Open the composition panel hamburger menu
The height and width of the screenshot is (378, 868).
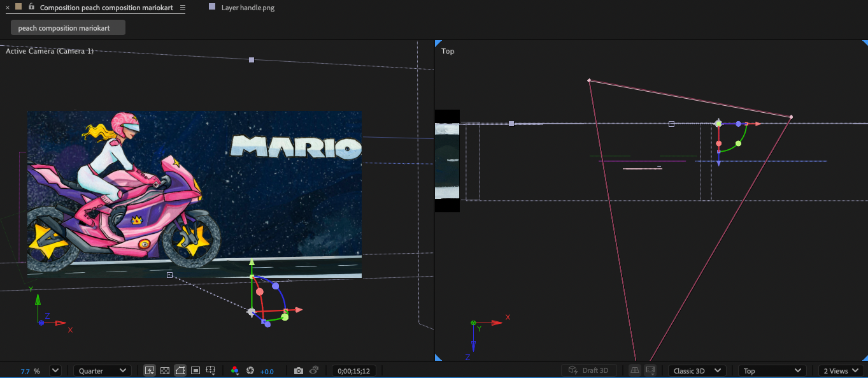click(183, 8)
